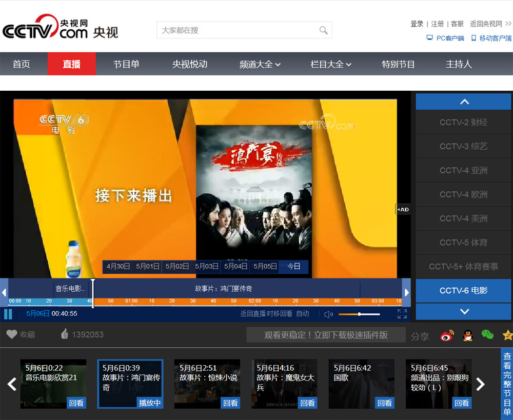513x420 pixels.
Task: Adjust the orange volume slider
Action: click(359, 314)
